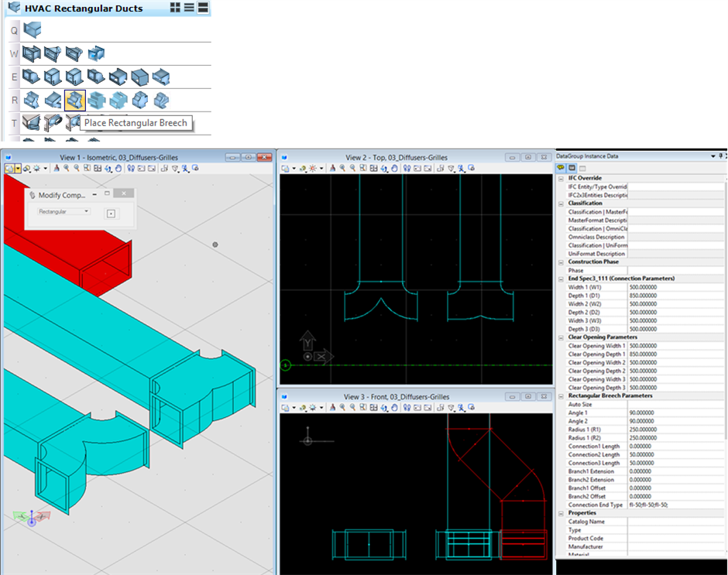Collapse the IFC Override section
This screenshot has width=728, height=575.
point(561,178)
